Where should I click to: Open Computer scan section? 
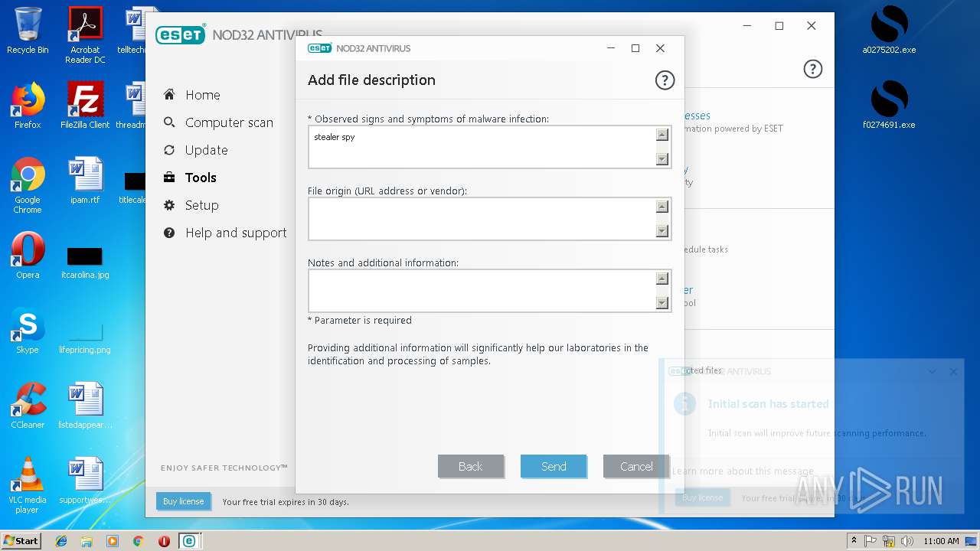pos(229,122)
